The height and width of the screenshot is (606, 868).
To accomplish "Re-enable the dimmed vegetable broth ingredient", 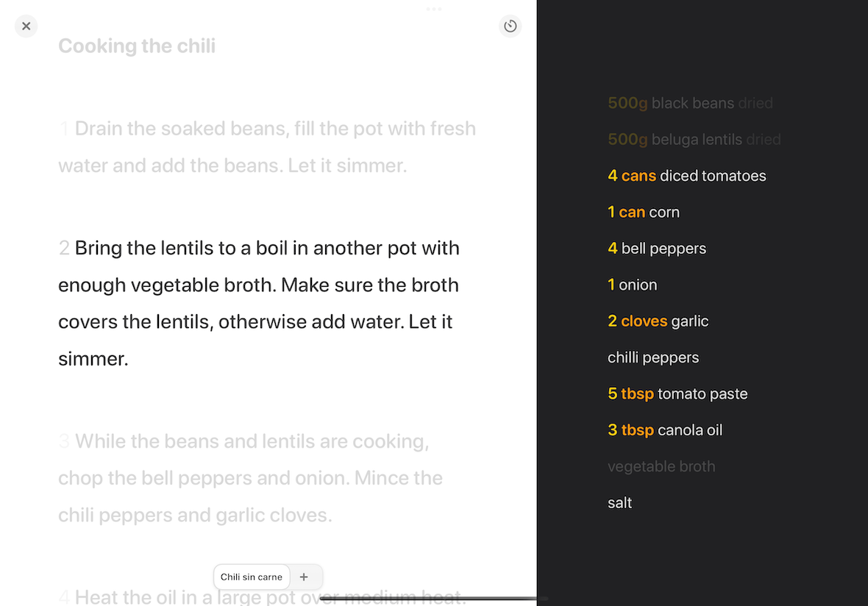I will 661,466.
